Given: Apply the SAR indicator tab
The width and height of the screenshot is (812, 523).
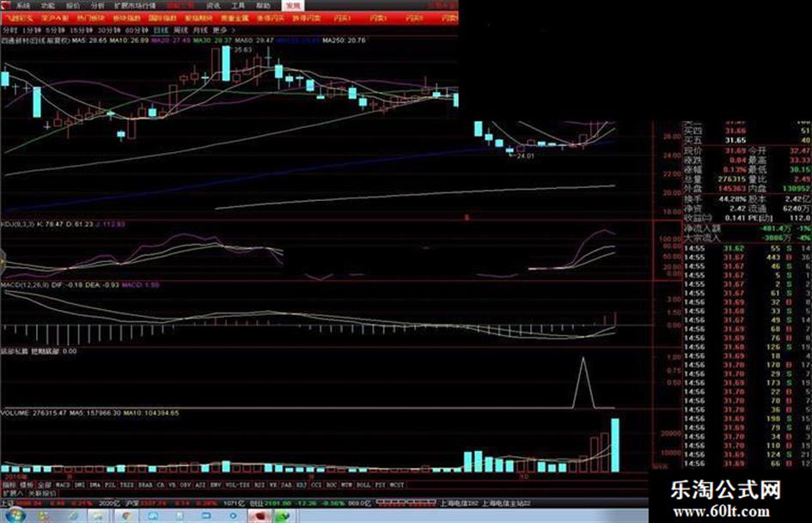Looking at the screenshot, I should pos(286,485).
